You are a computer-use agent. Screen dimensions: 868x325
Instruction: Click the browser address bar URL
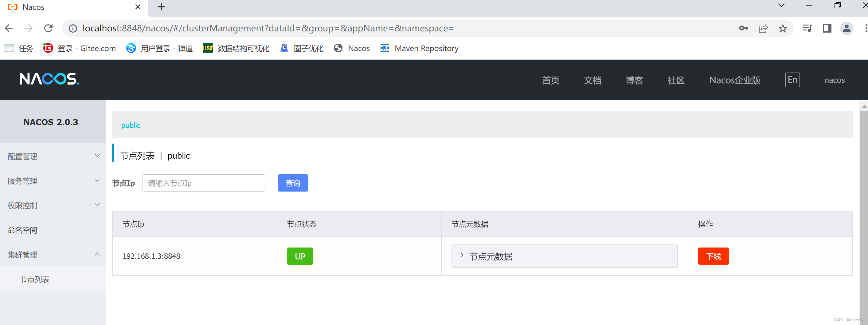coord(268,28)
